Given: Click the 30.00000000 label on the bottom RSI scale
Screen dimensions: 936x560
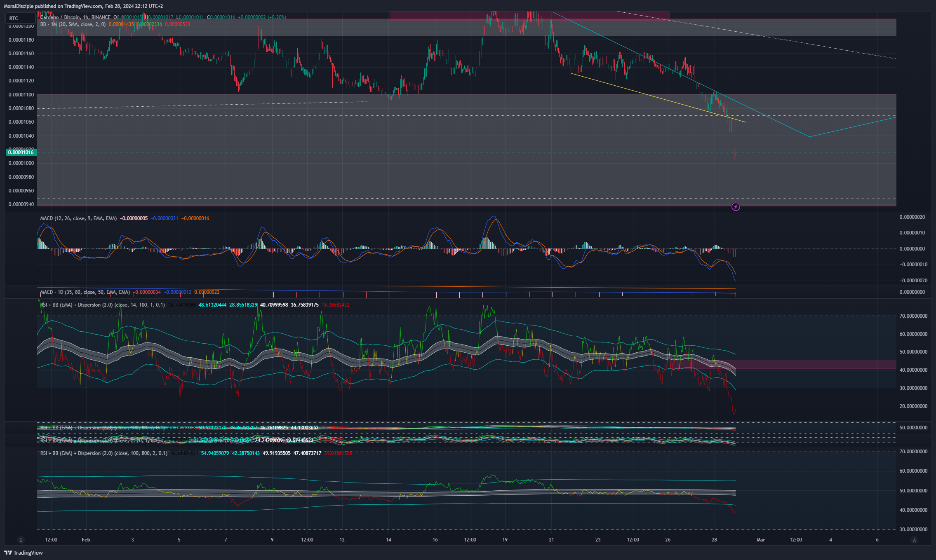Looking at the screenshot, I should point(912,530).
